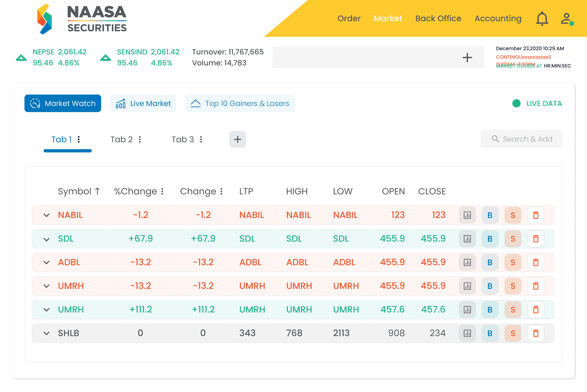The image size is (587, 392).
Task: Open Top 10 Gainers & Losers
Action: [x=240, y=103]
